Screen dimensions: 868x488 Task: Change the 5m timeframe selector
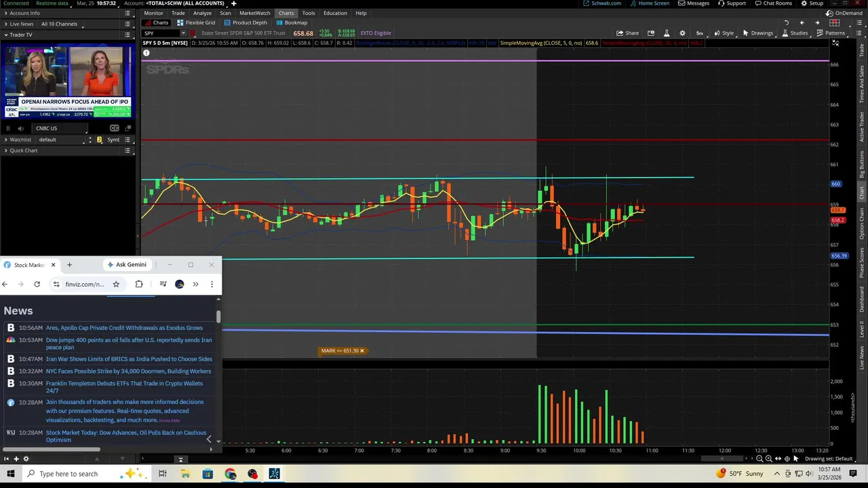699,33
